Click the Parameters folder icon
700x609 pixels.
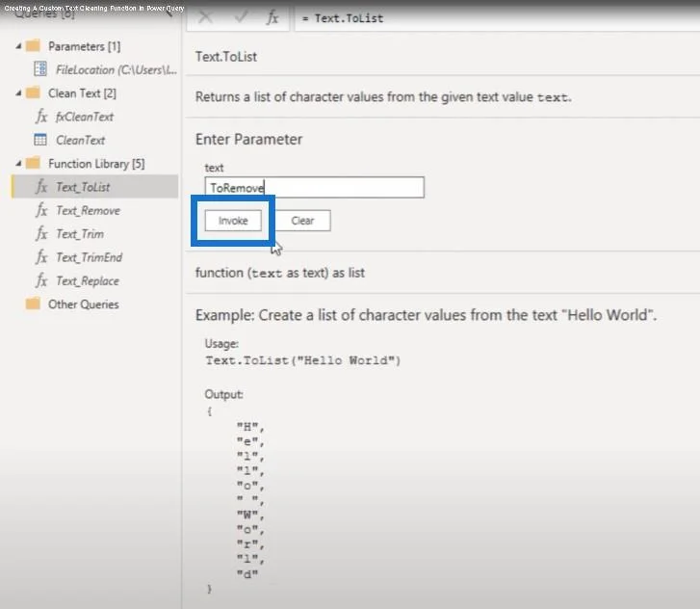tap(33, 46)
